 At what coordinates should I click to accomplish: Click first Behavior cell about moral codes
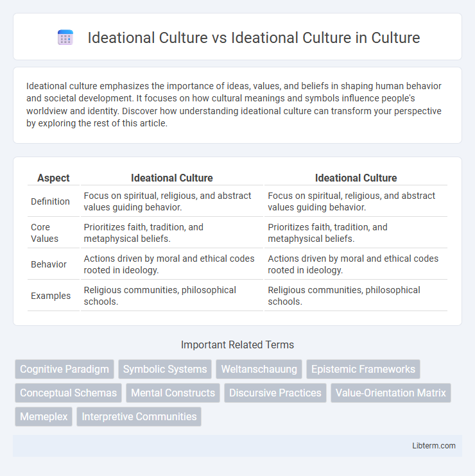click(172, 264)
